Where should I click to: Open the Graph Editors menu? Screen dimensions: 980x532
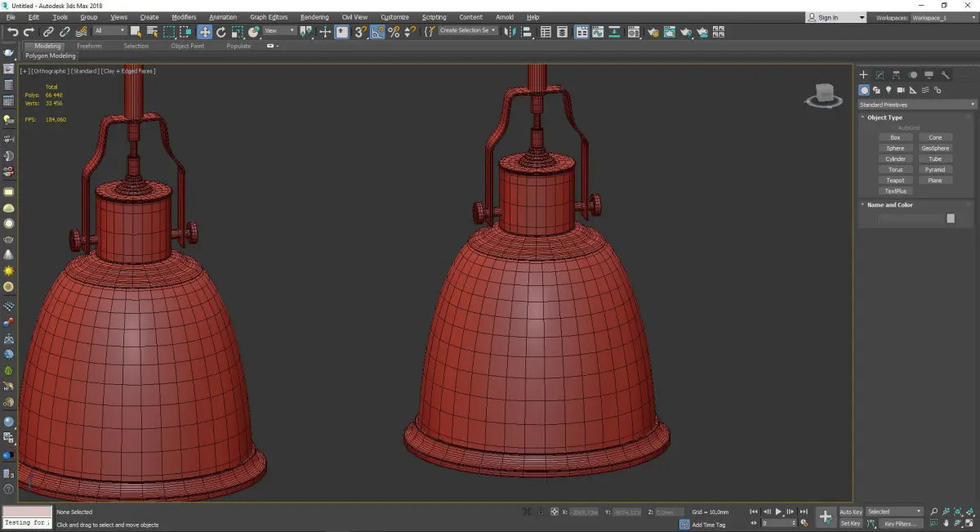coord(268,17)
